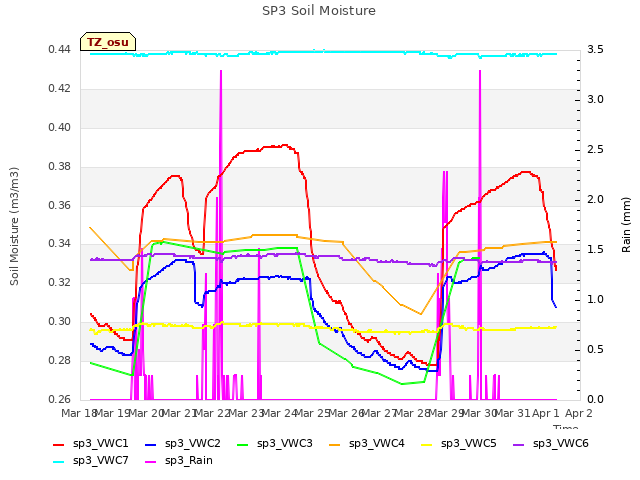The height and width of the screenshot is (480, 640).
Task: Click the sp3_VWC1 legend label
Action: pos(100,443)
